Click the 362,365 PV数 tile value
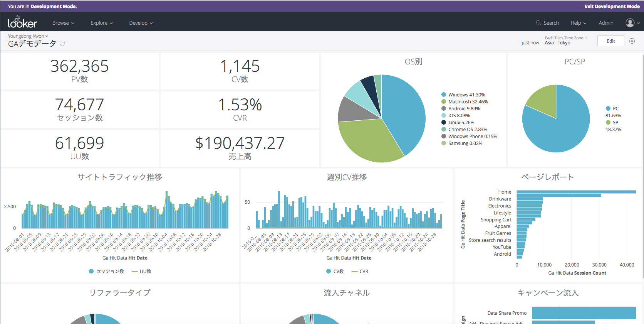Viewport: 644px width, 324px height. pos(79,66)
